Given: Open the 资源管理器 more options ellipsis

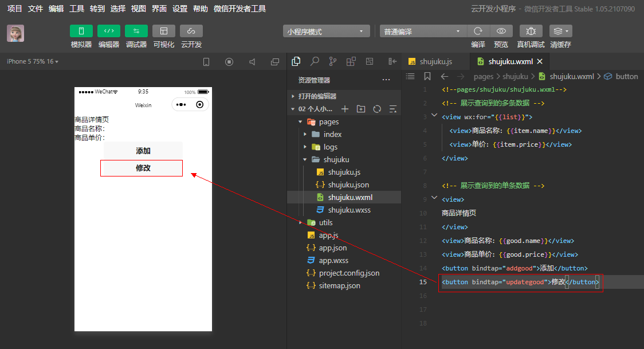Looking at the screenshot, I should [x=386, y=80].
